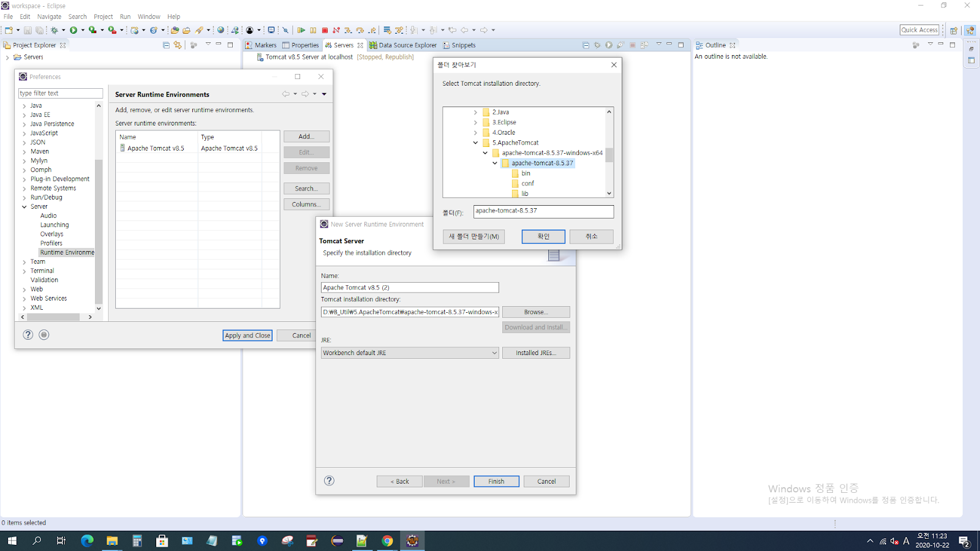The image size is (980, 551).
Task: Open the Servers view menu triangle
Action: tap(658, 44)
